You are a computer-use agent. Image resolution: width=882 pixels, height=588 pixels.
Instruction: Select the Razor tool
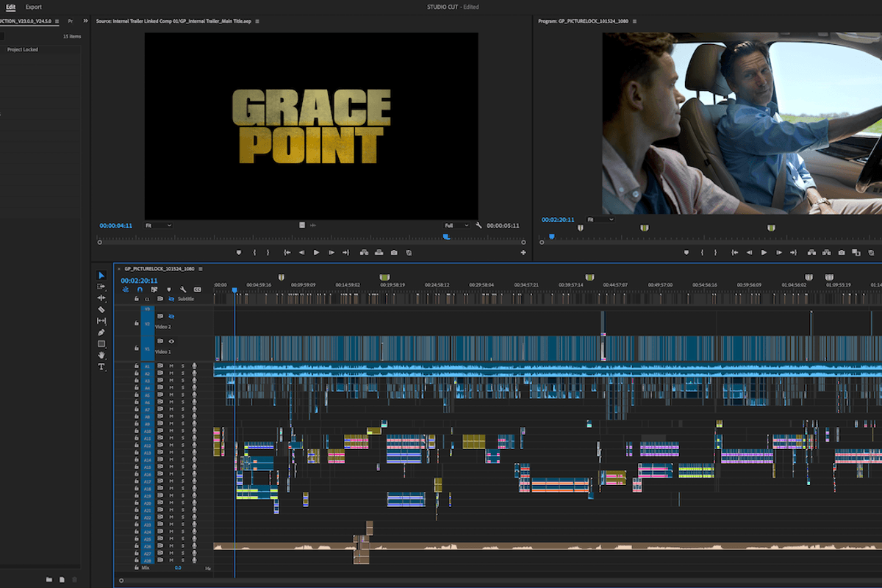(x=101, y=309)
